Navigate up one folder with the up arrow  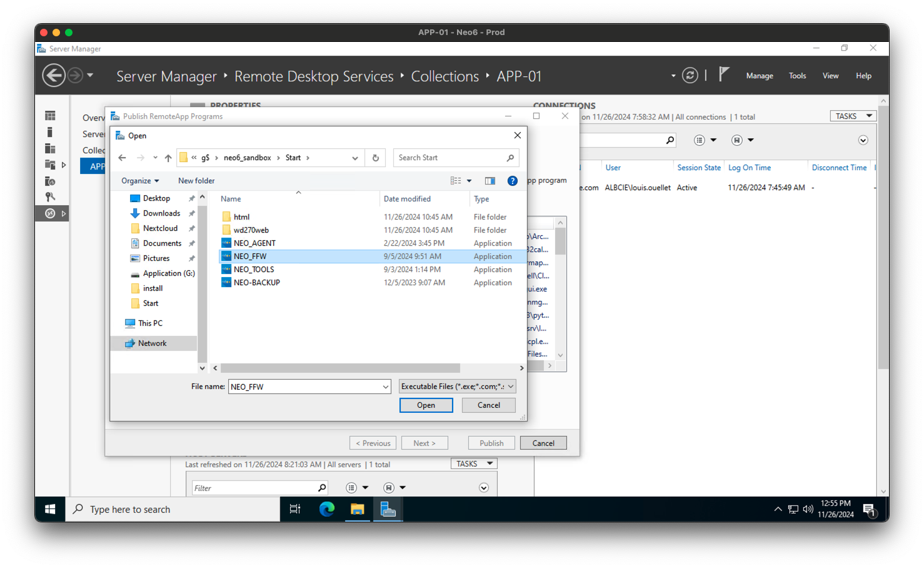click(168, 158)
